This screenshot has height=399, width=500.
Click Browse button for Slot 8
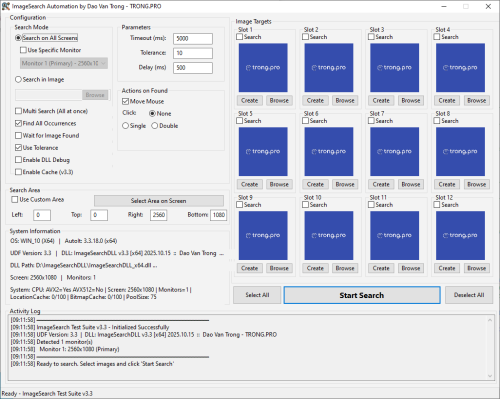pos(477,185)
